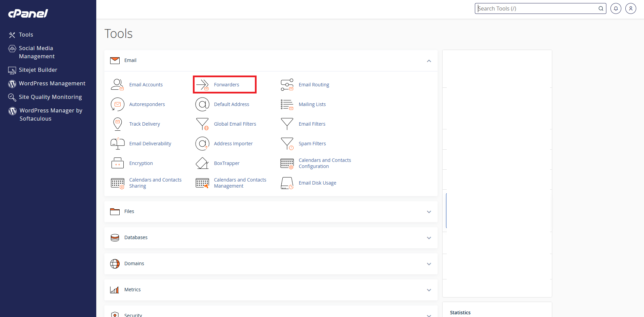Open the BoxTrapper icon
644x317 pixels.
point(202,163)
